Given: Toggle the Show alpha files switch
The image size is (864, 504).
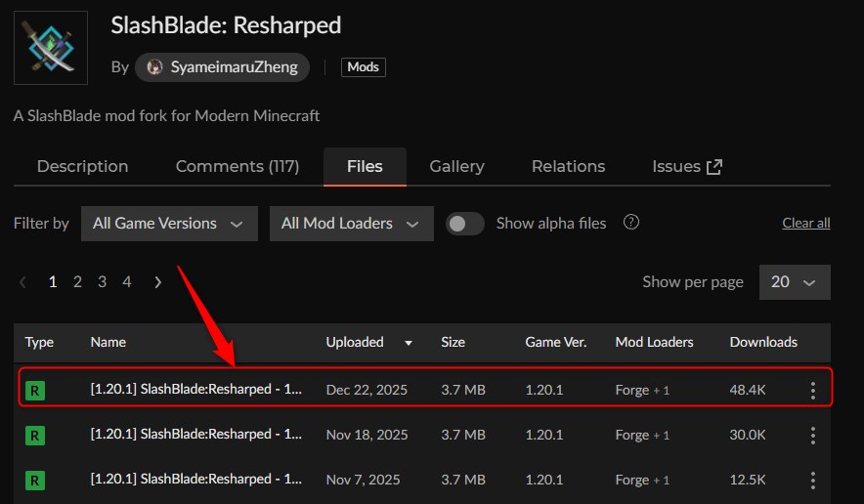Looking at the screenshot, I should coord(464,224).
